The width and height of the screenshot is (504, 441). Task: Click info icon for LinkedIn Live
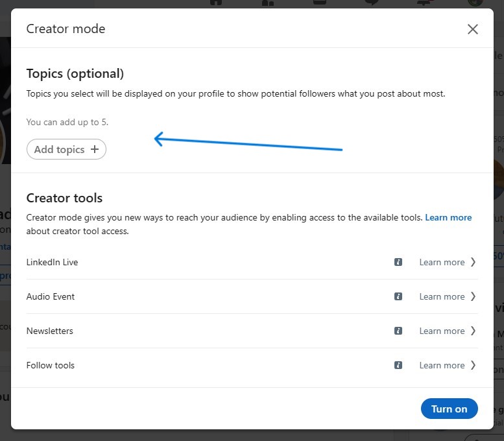pos(398,262)
